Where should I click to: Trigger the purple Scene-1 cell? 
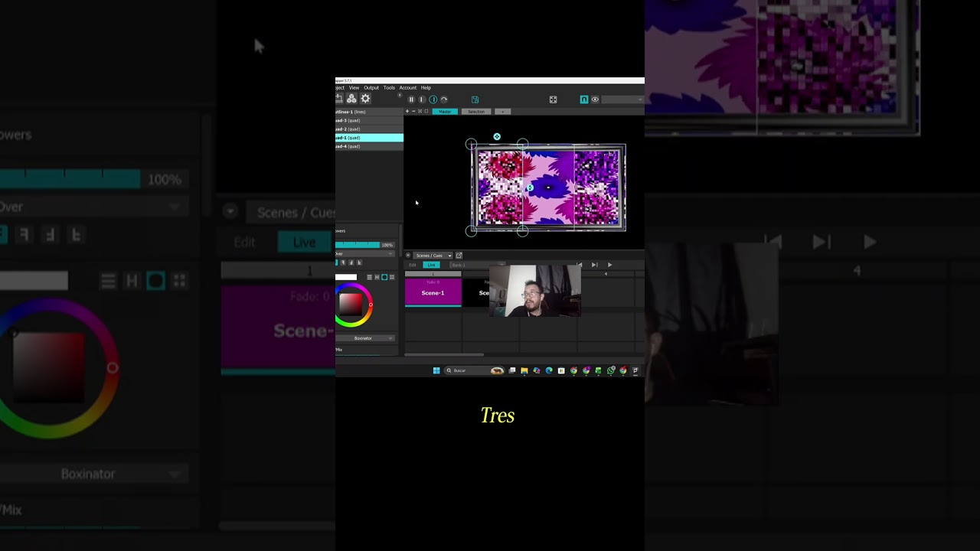(x=433, y=292)
